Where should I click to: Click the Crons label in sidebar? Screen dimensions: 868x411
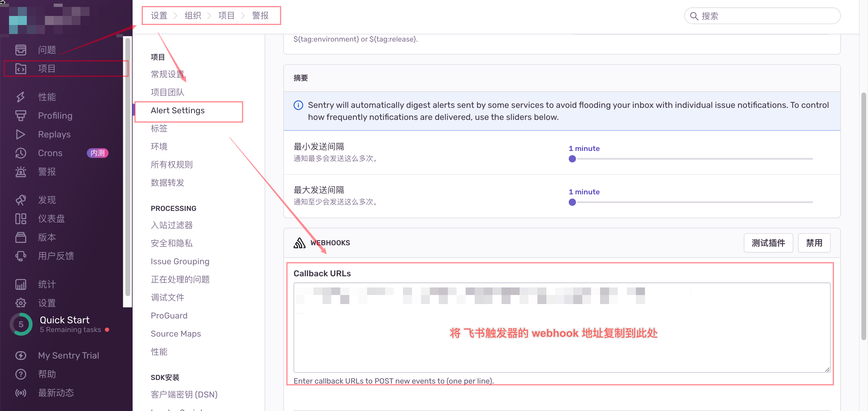coord(50,153)
